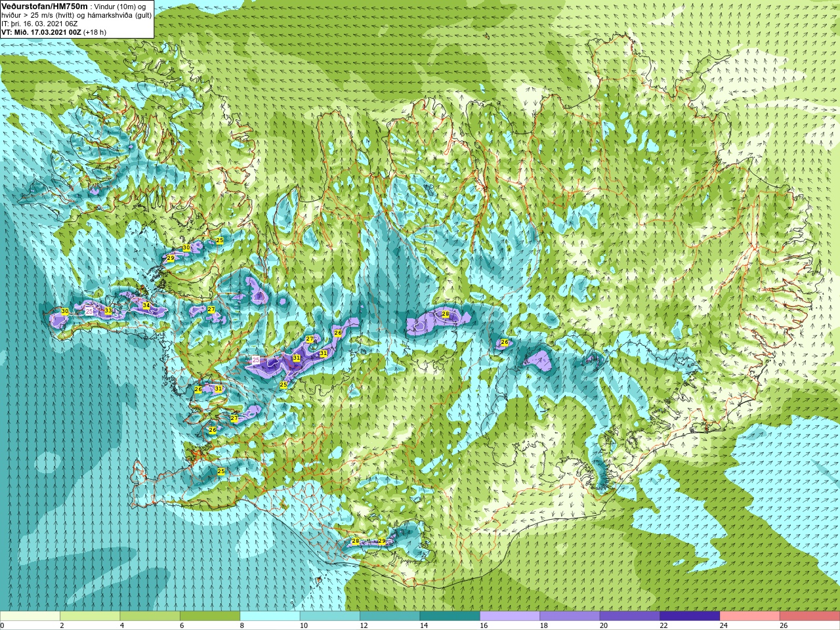The width and height of the screenshot is (840, 630).
Task: Click the "VT: Mið. 17.03.2021 00Z (+18 h)" line
Action: pos(54,31)
